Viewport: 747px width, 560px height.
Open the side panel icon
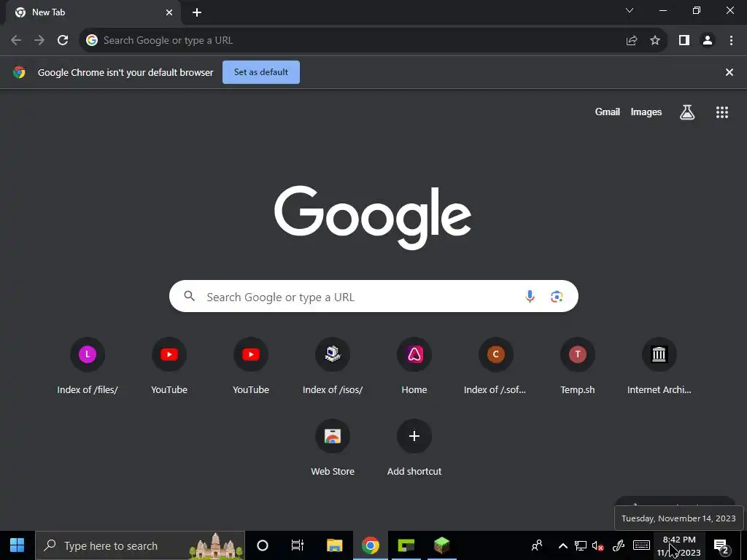(x=684, y=41)
